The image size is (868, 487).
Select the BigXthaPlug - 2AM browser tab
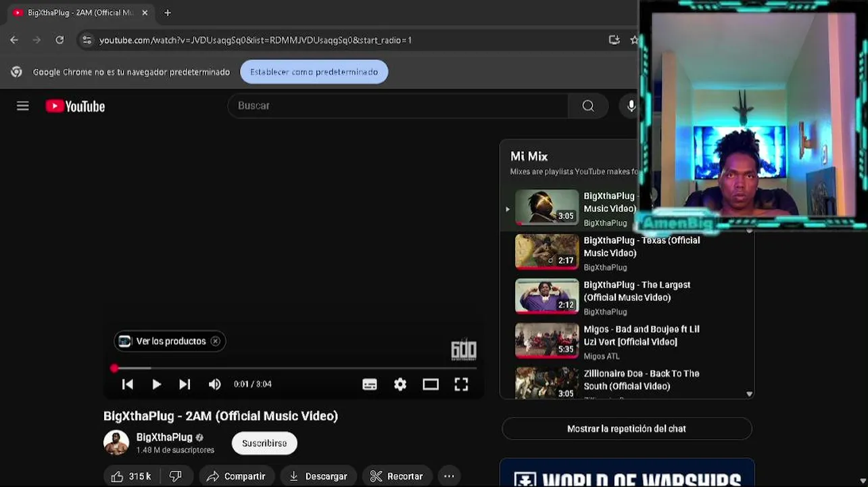[80, 12]
